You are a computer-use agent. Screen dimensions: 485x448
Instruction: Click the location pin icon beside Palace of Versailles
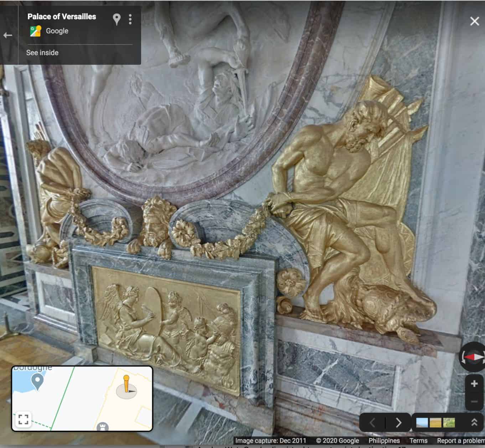[117, 19]
